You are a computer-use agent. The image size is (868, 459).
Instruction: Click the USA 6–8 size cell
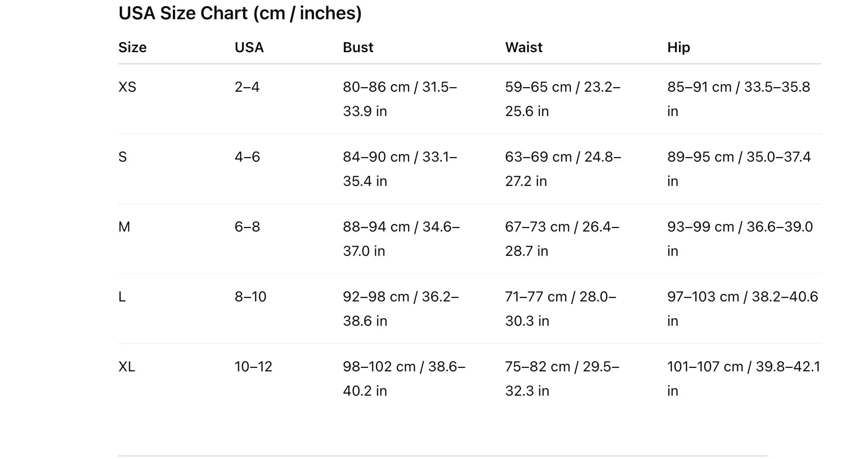click(x=247, y=227)
